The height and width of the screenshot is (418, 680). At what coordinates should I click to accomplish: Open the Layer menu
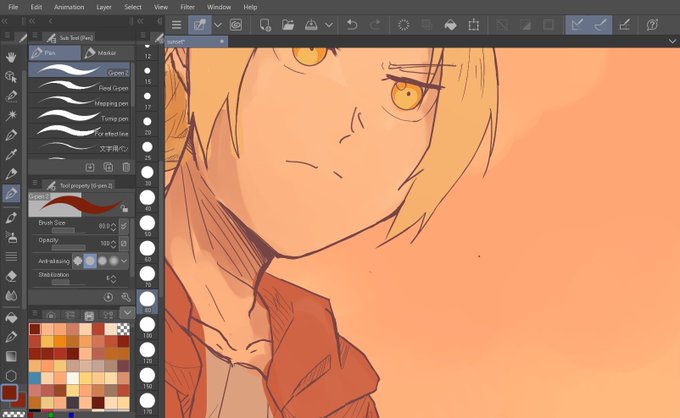[104, 7]
